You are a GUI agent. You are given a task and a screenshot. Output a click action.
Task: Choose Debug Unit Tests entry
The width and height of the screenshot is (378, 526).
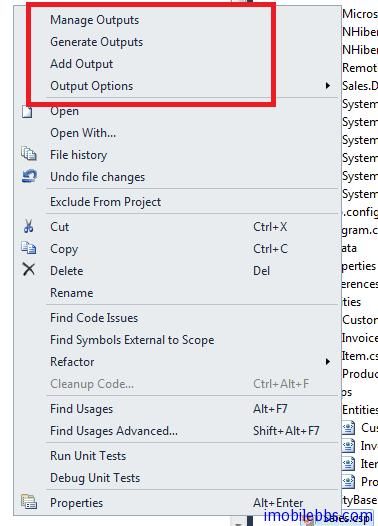(95, 478)
